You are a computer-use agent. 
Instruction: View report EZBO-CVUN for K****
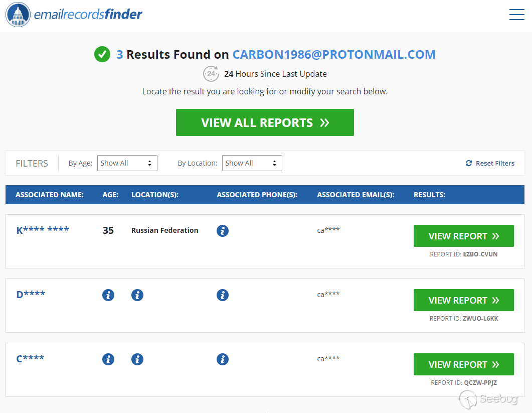pyautogui.click(x=463, y=236)
